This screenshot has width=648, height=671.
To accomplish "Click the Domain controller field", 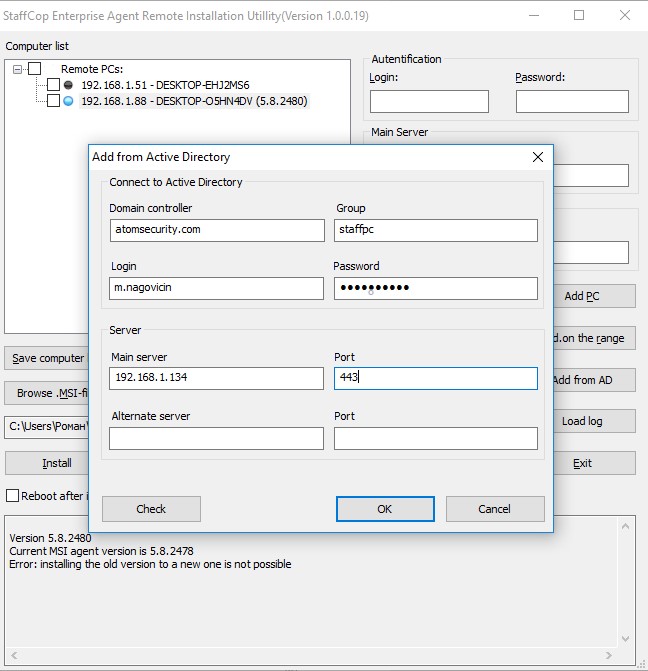I will click(216, 230).
